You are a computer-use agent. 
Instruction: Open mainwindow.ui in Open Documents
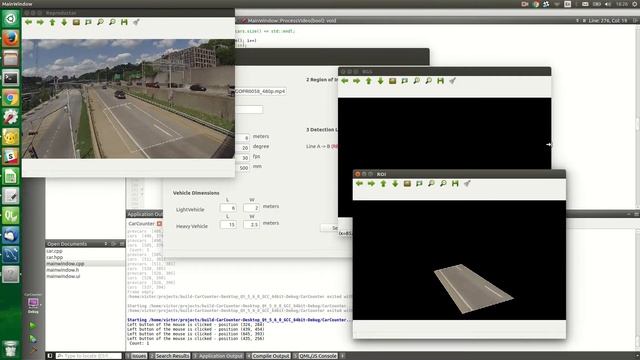click(63, 276)
